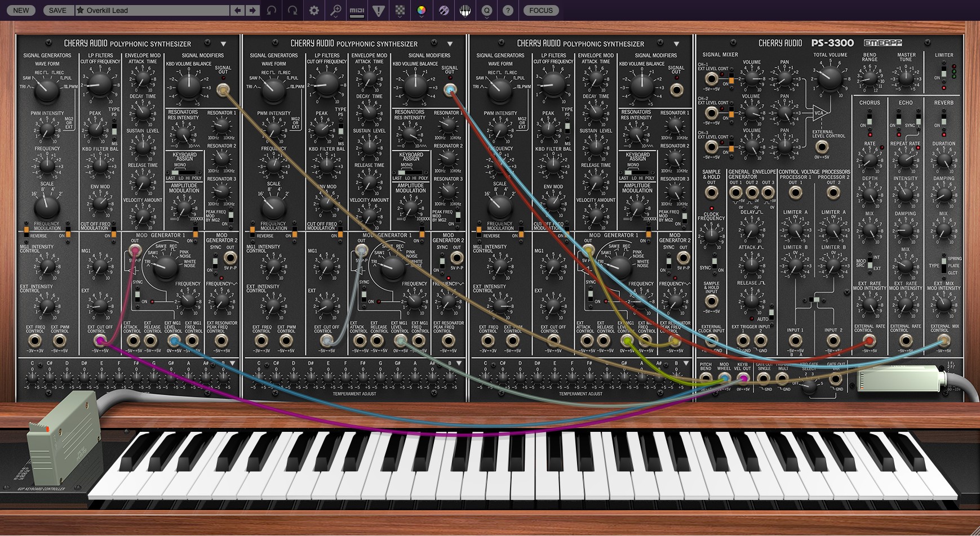
Task: Open the Q oversampling quality icon
Action: (486, 10)
